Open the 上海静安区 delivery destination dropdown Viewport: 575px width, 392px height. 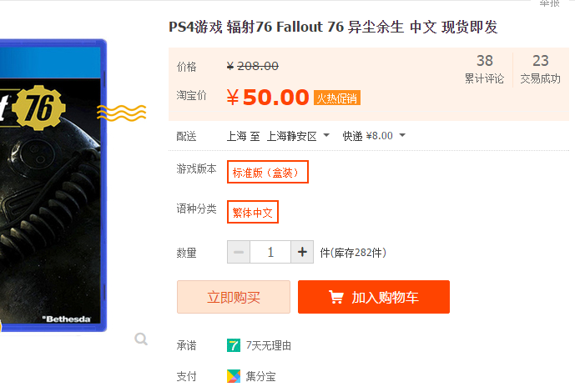298,136
